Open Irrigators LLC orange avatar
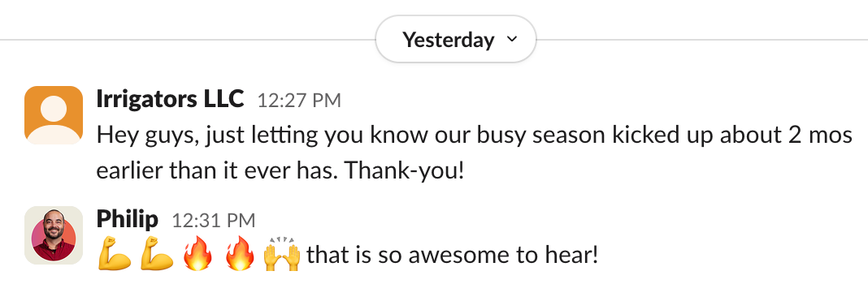Viewport: 868px width, 297px height. (x=54, y=115)
